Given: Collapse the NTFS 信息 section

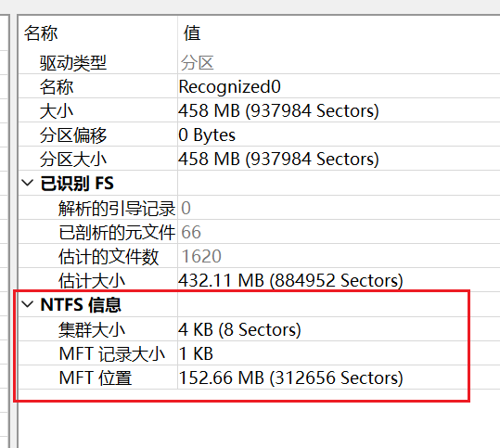Looking at the screenshot, I should pos(28,304).
